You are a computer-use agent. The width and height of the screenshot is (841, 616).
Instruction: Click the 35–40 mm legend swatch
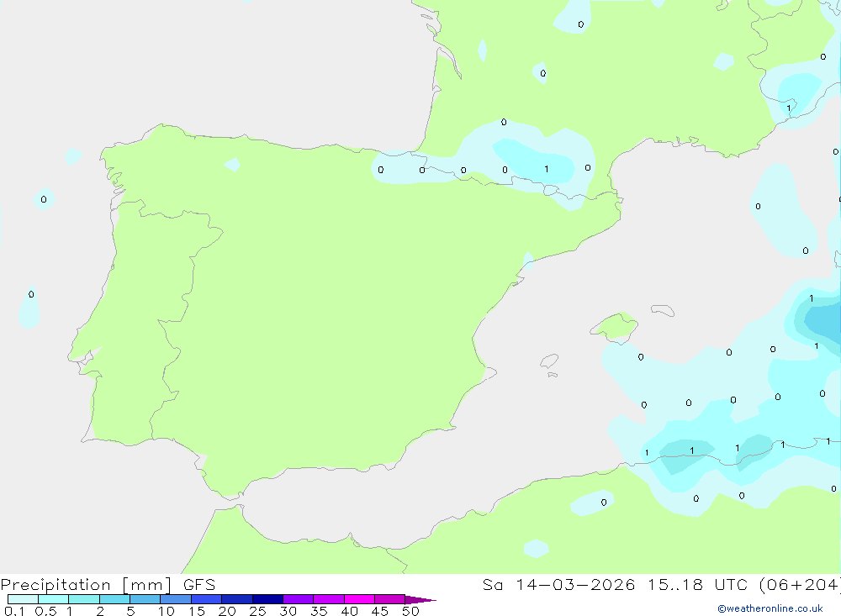coord(328,599)
